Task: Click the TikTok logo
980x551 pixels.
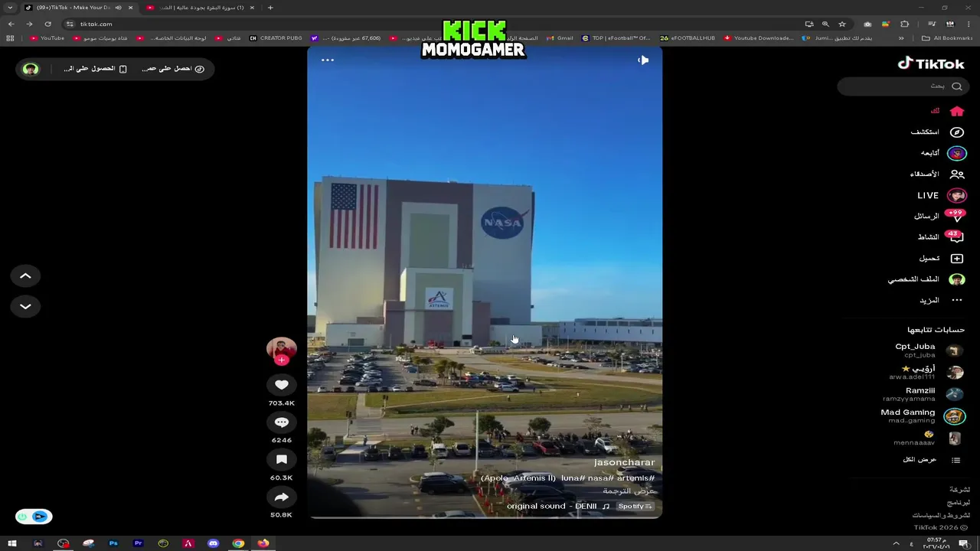Action: 930,64
